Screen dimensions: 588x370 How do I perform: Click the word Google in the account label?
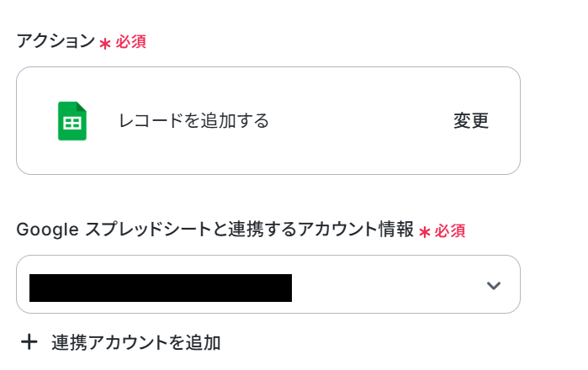[48, 230]
